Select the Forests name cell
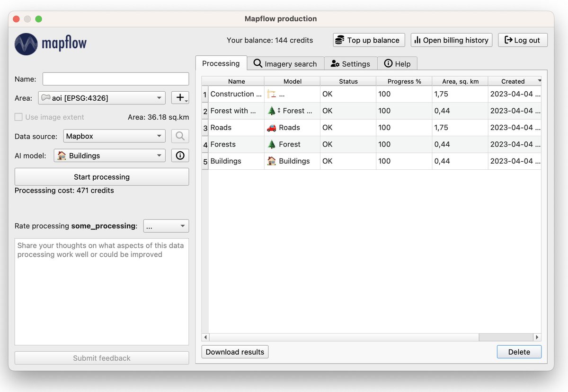This screenshot has width=568, height=392. pyautogui.click(x=237, y=144)
